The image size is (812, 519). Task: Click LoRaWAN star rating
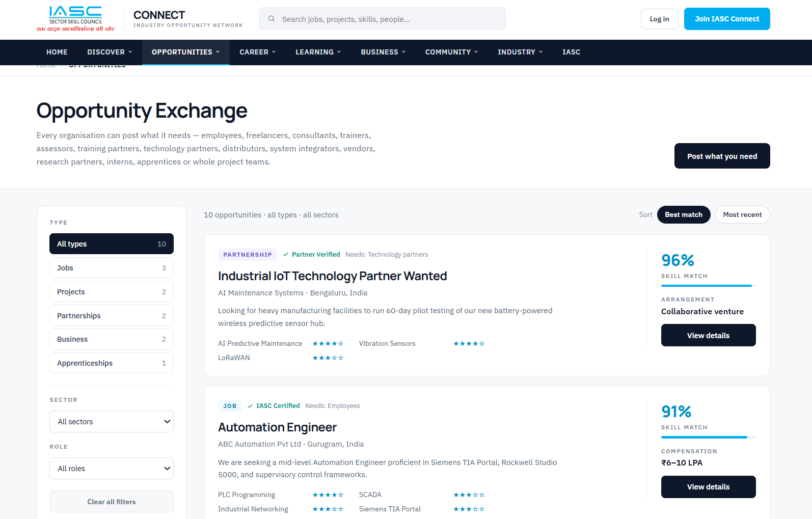coord(328,358)
